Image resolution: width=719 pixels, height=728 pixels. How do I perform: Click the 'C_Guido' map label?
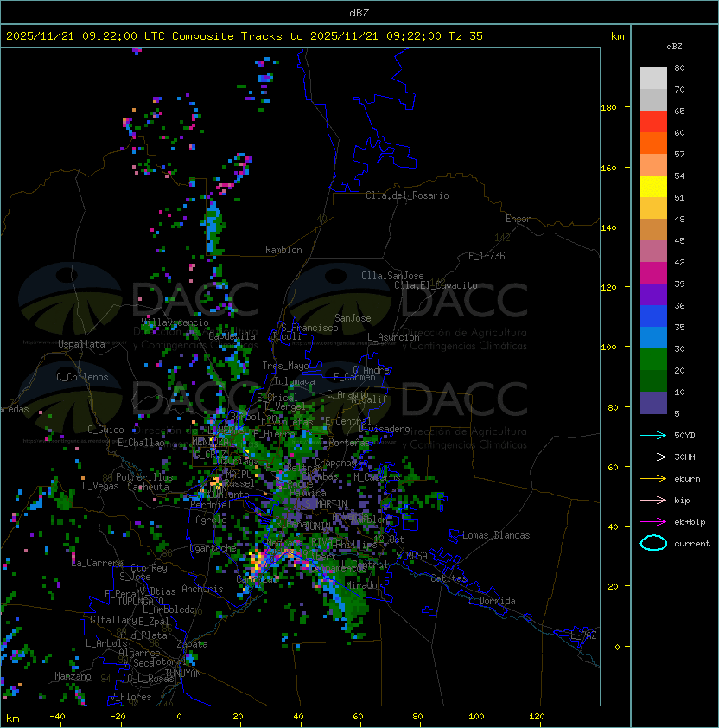(x=105, y=430)
